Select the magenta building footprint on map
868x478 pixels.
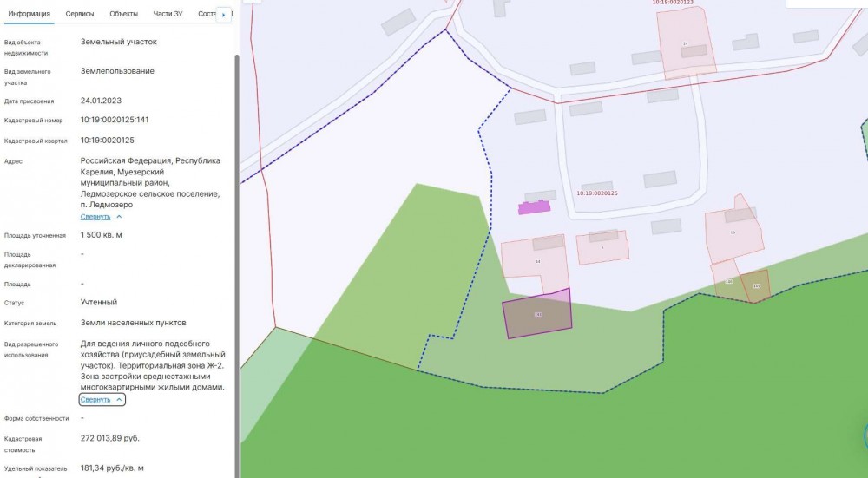coord(534,206)
